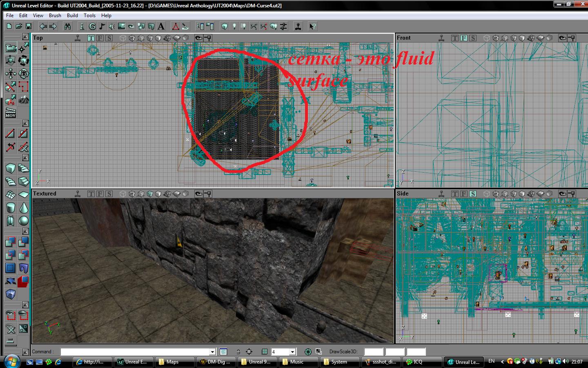The height and width of the screenshot is (368, 588).
Task: Click the Cube brush builder
Action: pyautogui.click(x=11, y=168)
